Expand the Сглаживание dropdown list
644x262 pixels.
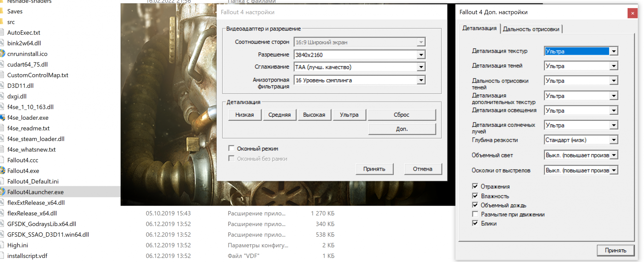tap(421, 67)
